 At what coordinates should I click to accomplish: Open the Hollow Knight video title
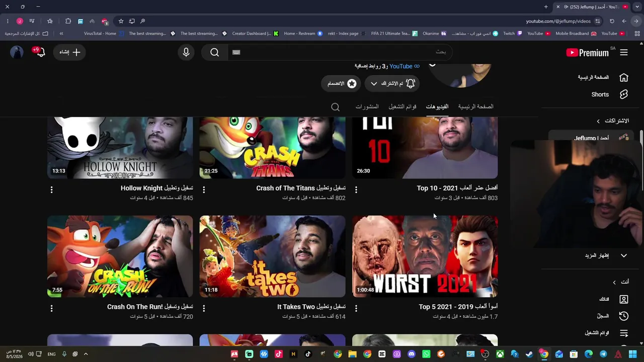[156, 188]
